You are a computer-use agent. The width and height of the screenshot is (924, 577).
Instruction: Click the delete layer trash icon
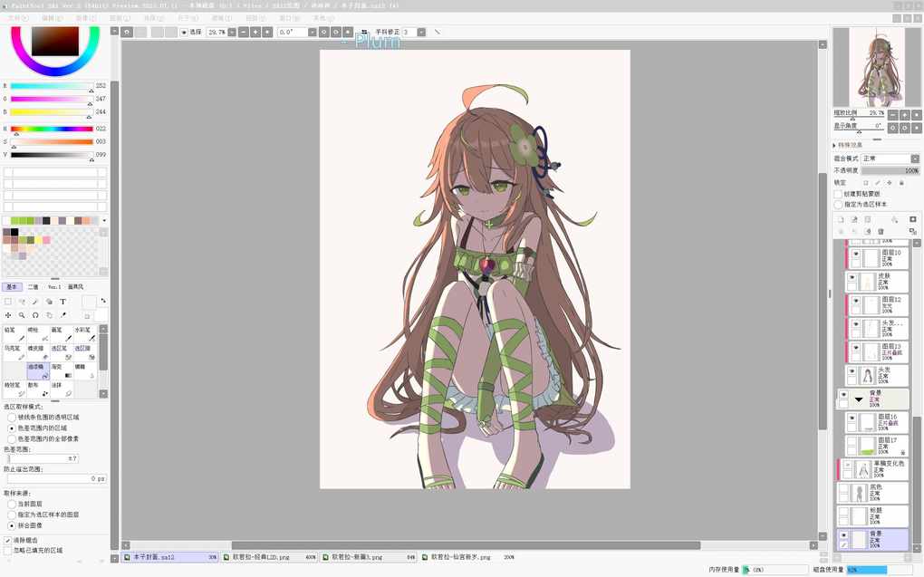(881, 232)
